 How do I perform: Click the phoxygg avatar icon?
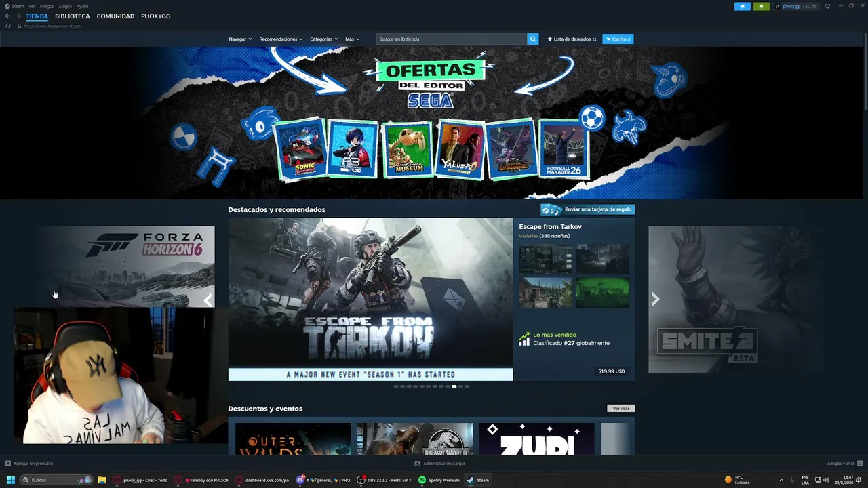[x=778, y=7]
